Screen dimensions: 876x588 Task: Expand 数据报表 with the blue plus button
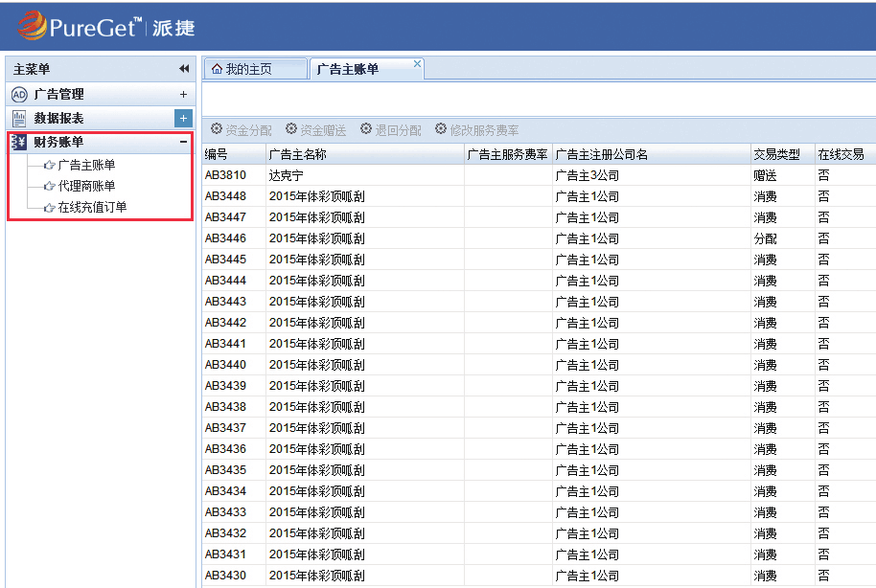coord(183,119)
